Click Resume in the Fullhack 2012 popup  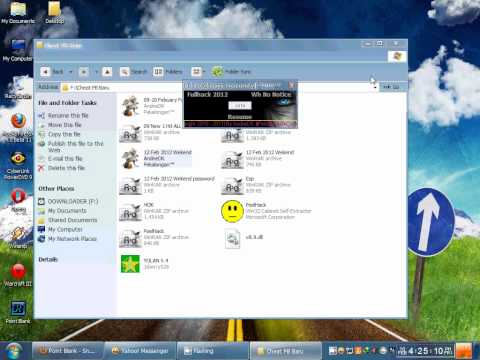point(240,117)
